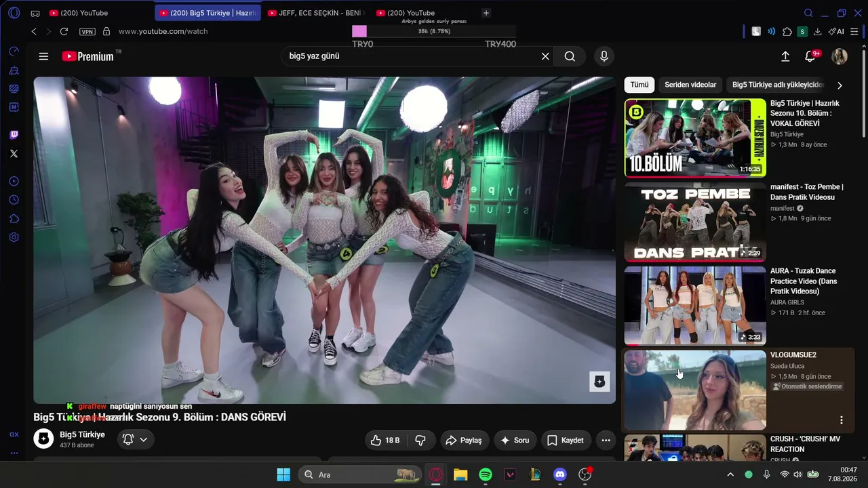
Task: Open the CRUSH MV REACTION video title
Action: (805, 444)
